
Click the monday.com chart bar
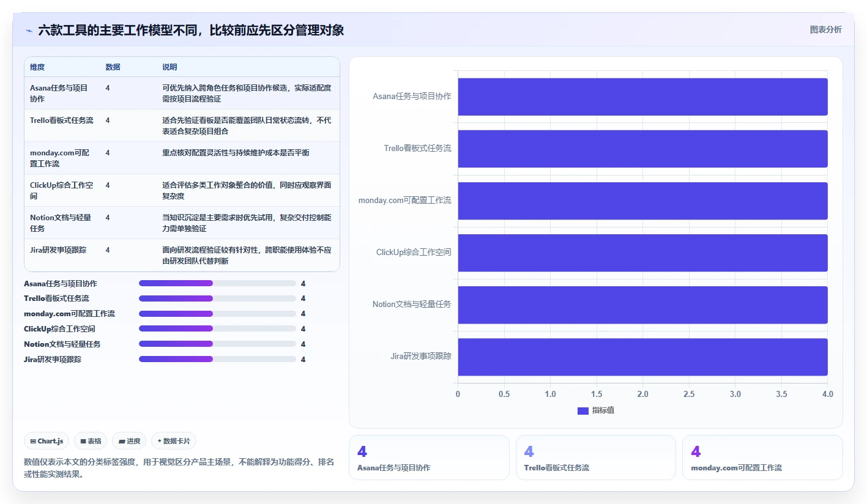tap(642, 201)
